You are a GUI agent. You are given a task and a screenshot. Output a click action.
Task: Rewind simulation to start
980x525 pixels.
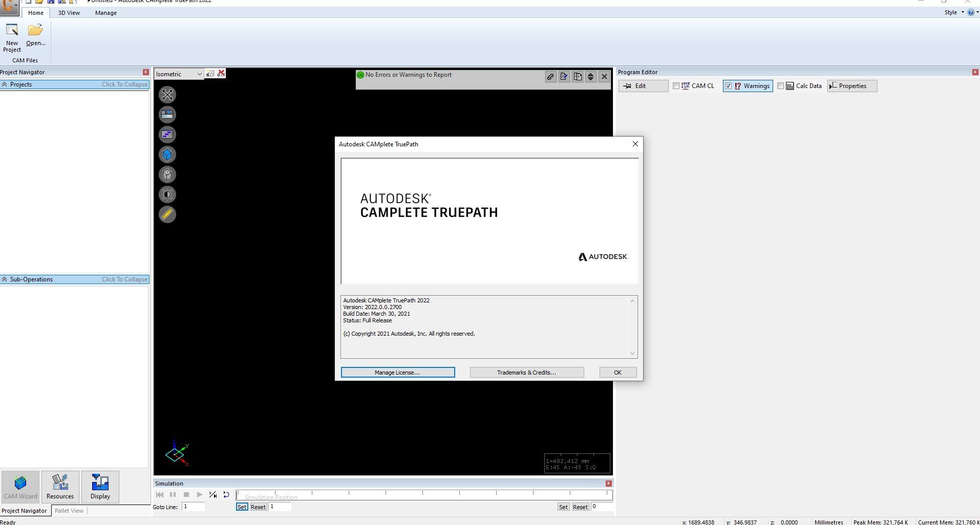click(x=160, y=495)
